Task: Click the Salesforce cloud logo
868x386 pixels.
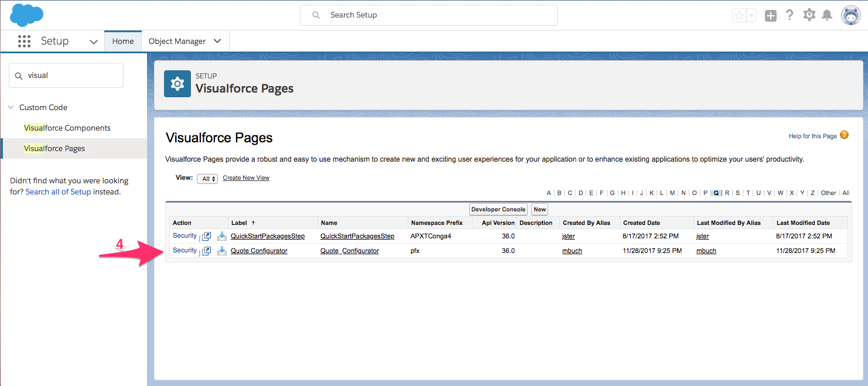Action: (x=26, y=15)
